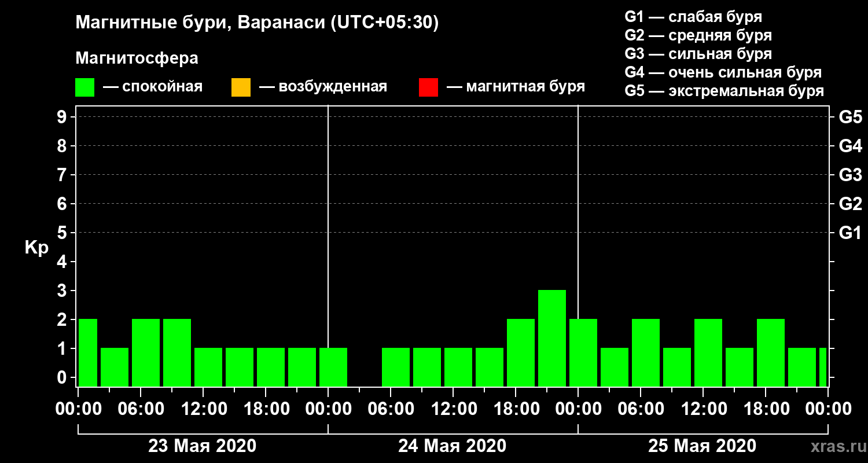Click the 'G3' right axis label
The width and height of the screenshot is (868, 463).
click(x=850, y=175)
